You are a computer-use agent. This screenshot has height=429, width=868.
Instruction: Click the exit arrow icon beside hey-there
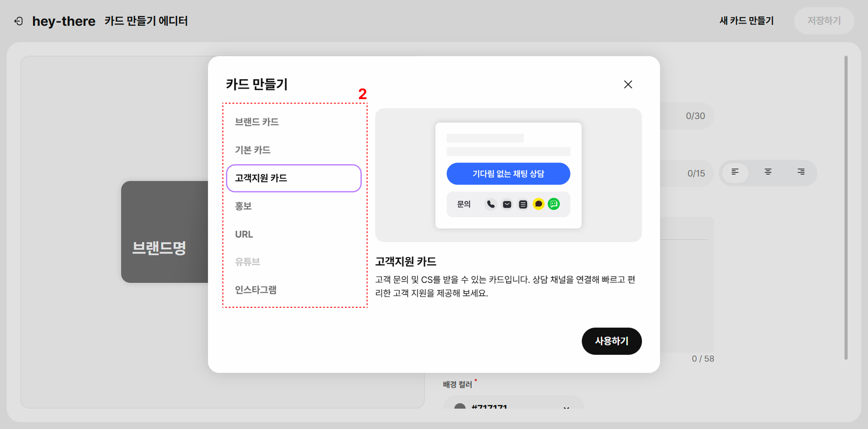(19, 21)
